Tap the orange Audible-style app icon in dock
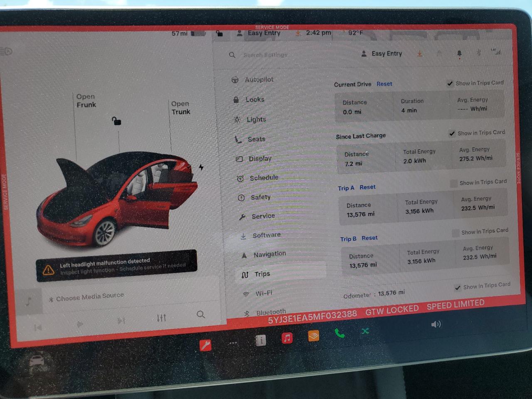 click(313, 335)
